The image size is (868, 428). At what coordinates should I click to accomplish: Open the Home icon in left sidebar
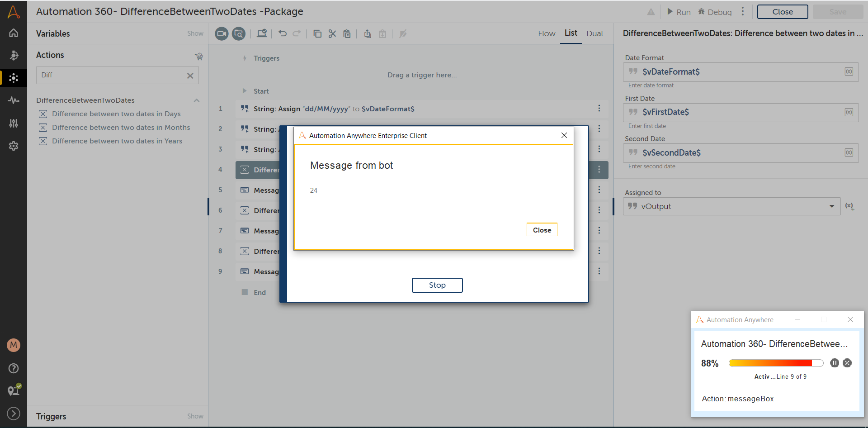tap(14, 33)
